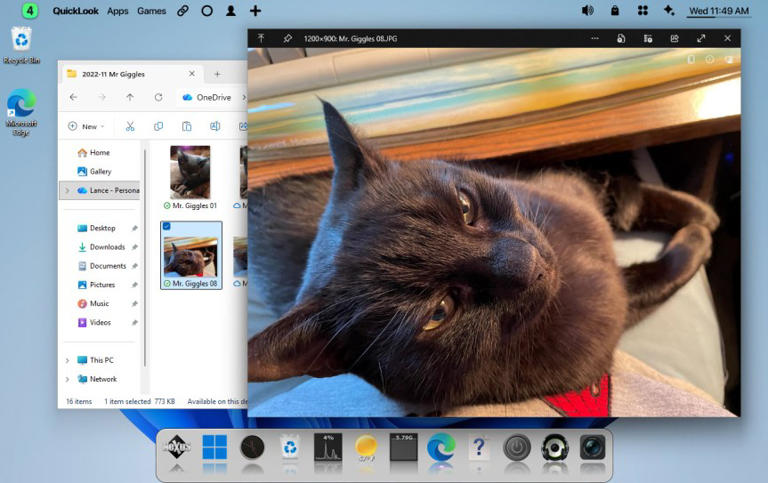Screen dimensions: 768x483
Task: Go up one folder level in Explorer
Action: click(130, 97)
